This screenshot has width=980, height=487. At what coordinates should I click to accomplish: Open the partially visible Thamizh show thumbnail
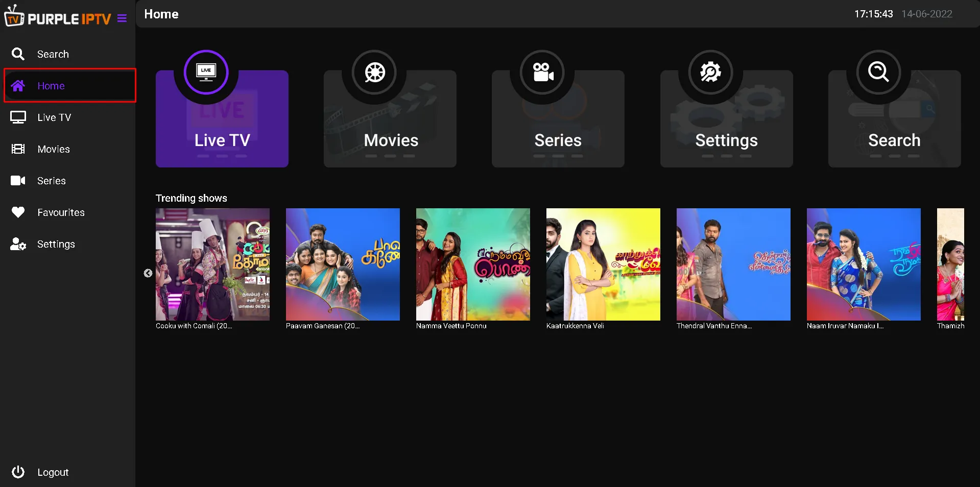pos(950,264)
